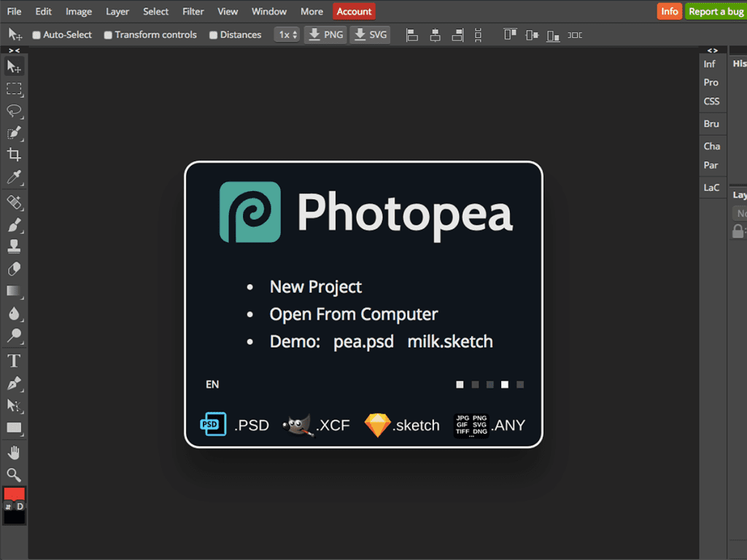Select the Blur drop tool

coord(14,313)
